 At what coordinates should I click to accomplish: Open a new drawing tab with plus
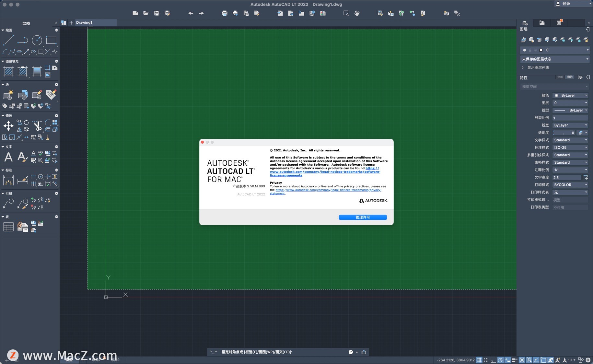point(71,23)
